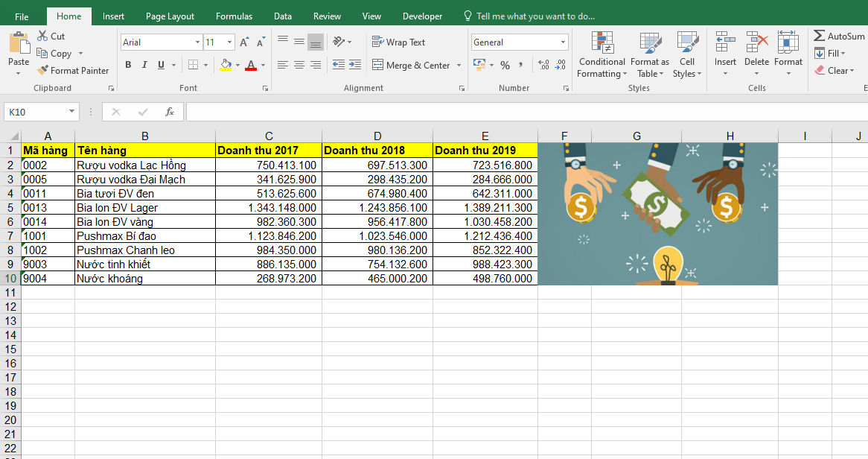The image size is (868, 459).
Task: Click the Cut scissors icon
Action: coord(42,36)
